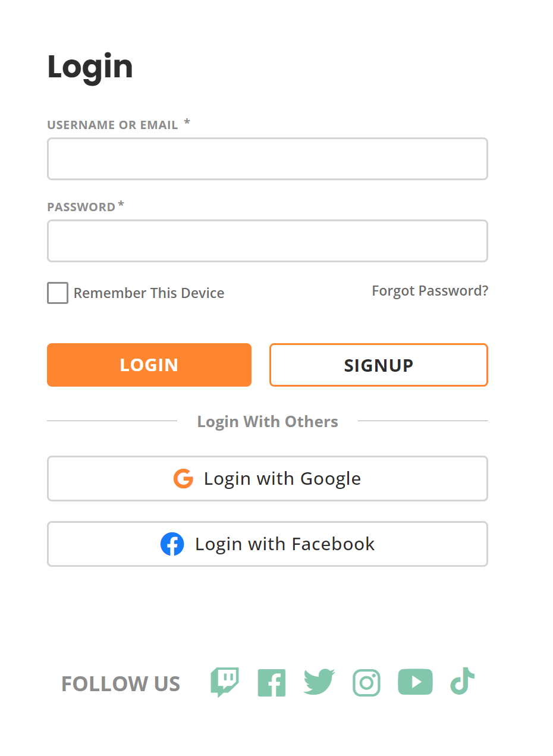This screenshot has width=553, height=756.
Task: Choose Login with Facebook text
Action: click(285, 544)
